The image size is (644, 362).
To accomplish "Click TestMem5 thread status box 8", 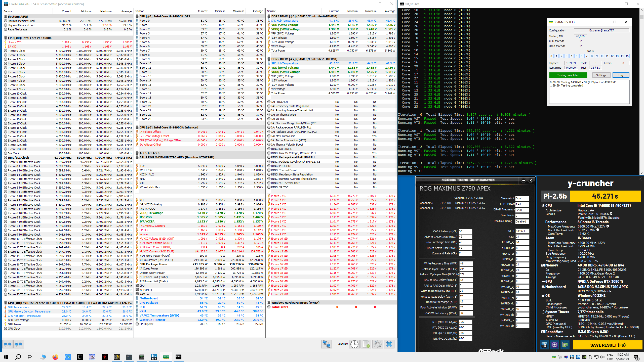I will point(592,56).
